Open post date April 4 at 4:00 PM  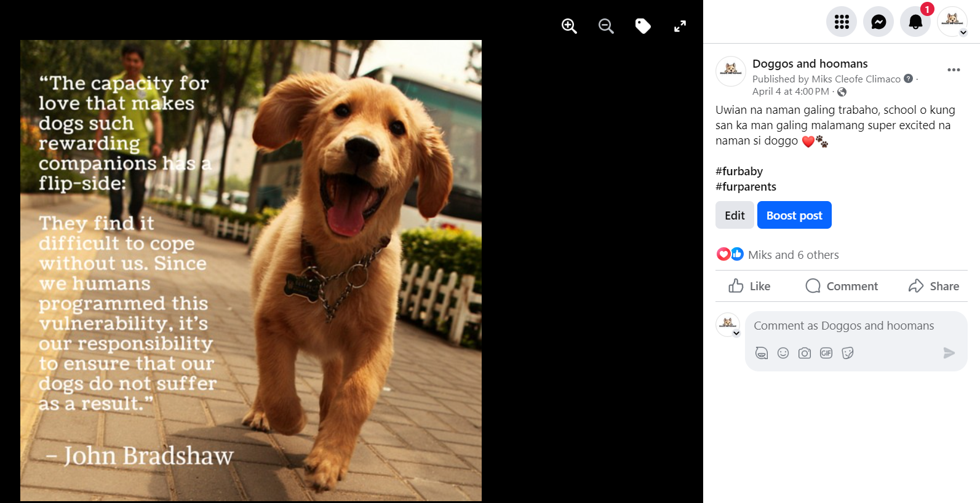pos(791,92)
